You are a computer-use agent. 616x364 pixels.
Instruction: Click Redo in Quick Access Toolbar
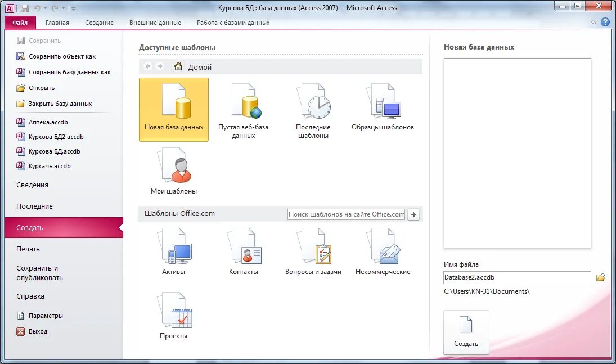click(x=55, y=8)
